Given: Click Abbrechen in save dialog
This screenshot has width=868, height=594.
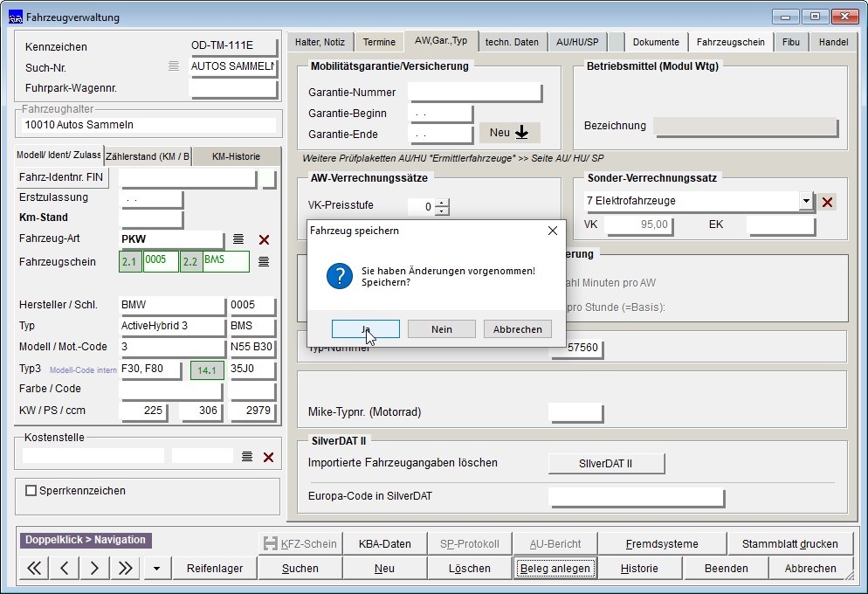Looking at the screenshot, I should [x=518, y=328].
